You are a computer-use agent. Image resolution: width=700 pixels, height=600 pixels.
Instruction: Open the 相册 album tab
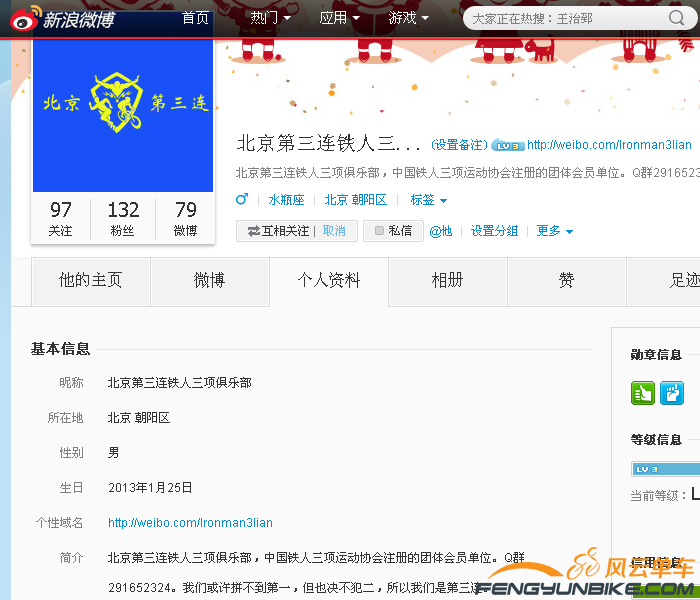448,281
